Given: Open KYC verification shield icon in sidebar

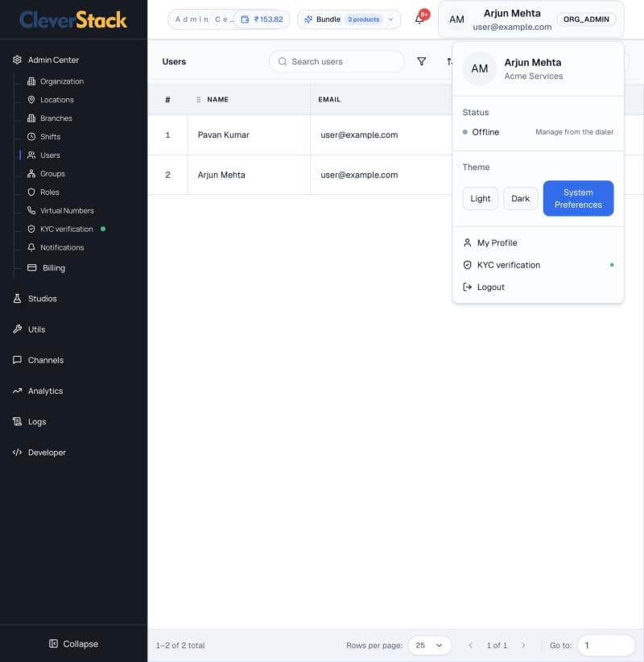Looking at the screenshot, I should tap(31, 229).
